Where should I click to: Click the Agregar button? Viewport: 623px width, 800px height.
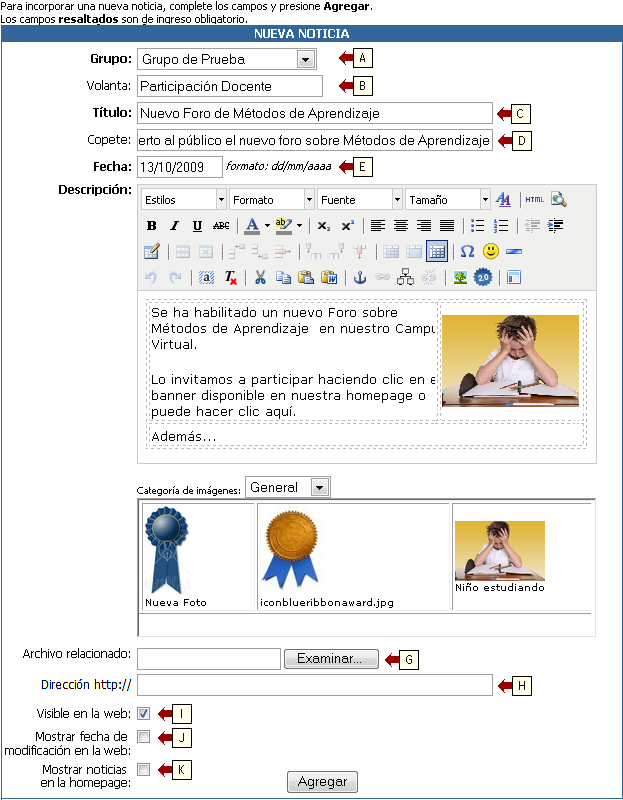click(x=322, y=782)
